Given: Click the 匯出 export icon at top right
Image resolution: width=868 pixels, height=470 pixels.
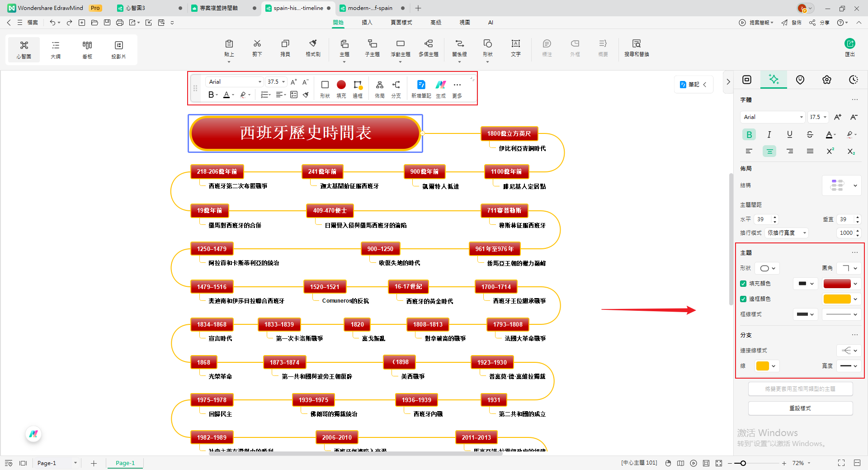Looking at the screenshot, I should pyautogui.click(x=850, y=47).
